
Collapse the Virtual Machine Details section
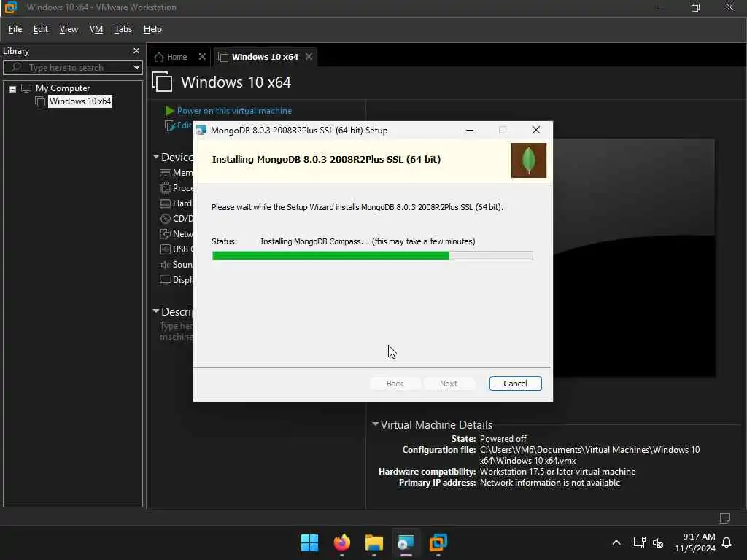point(376,424)
